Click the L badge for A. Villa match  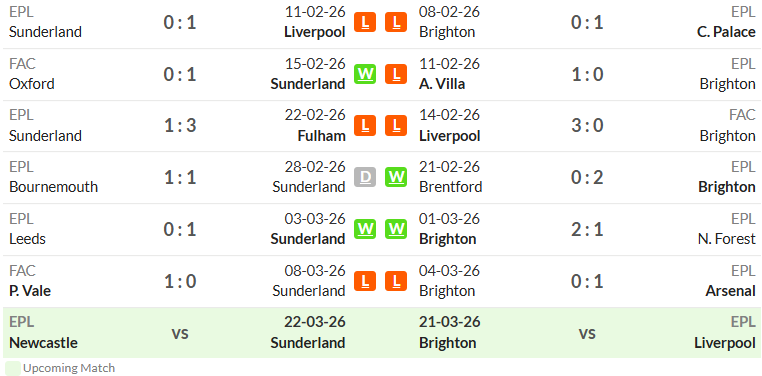[x=396, y=74]
